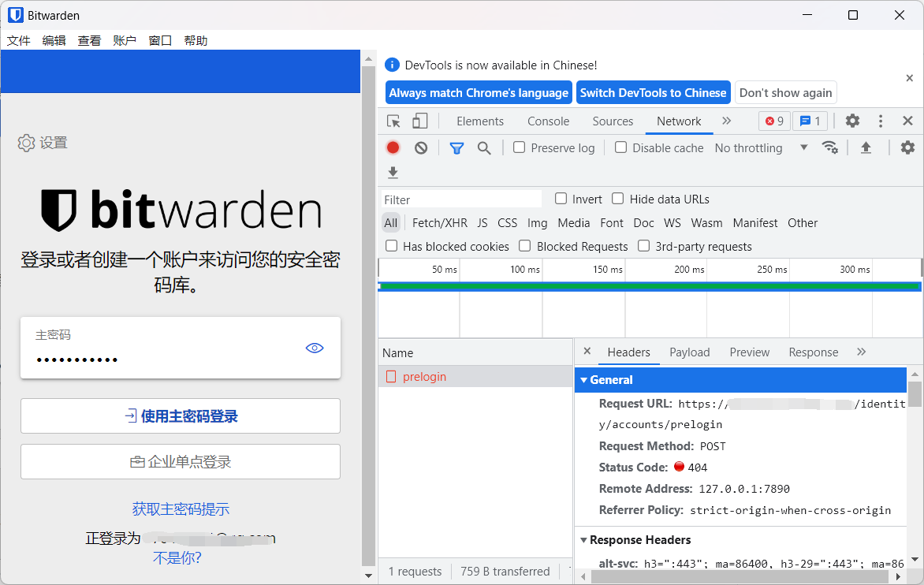Screen dimensions: 924x585
Task: Select the Network tab
Action: [x=679, y=121]
